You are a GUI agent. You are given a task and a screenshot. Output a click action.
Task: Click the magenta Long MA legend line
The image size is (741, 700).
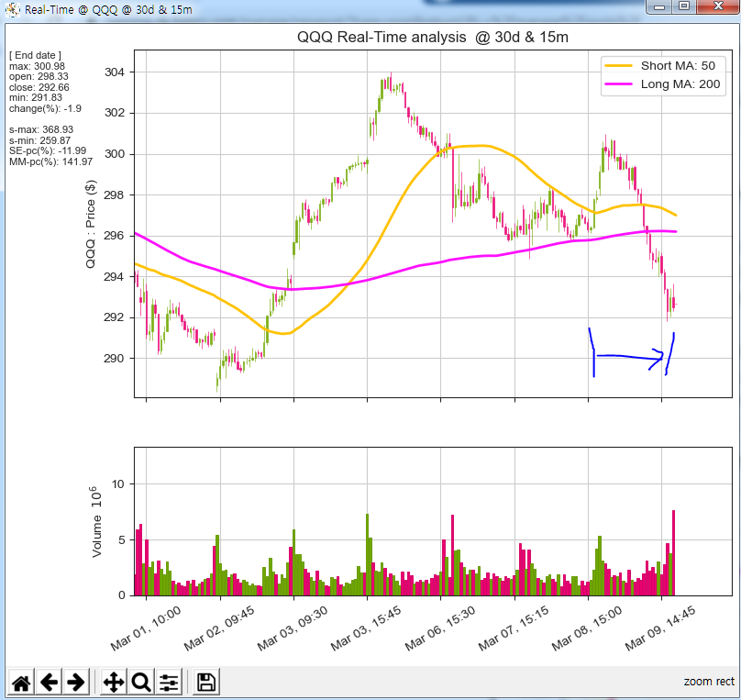point(618,84)
